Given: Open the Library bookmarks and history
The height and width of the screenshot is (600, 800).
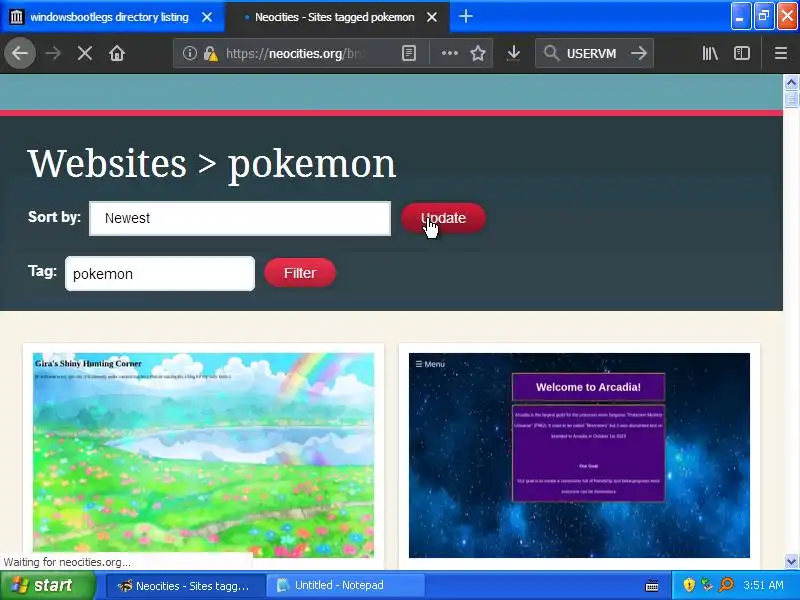Looking at the screenshot, I should point(710,53).
